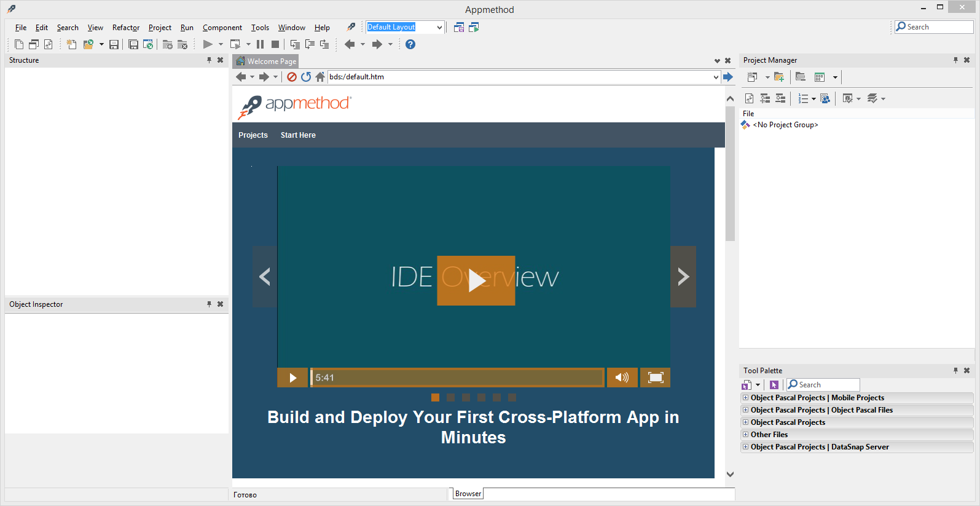The image size is (980, 506).
Task: Open the Start Here link
Action: coord(298,135)
